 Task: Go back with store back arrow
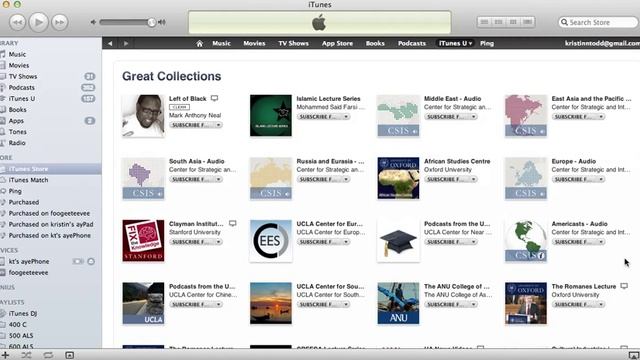pyautogui.click(x=110, y=43)
